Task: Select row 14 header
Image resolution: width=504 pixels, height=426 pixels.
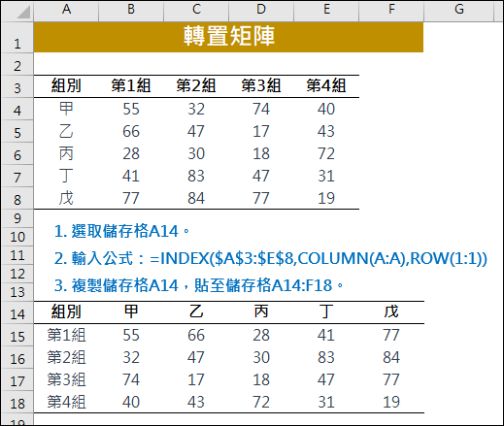Action: pos(17,312)
